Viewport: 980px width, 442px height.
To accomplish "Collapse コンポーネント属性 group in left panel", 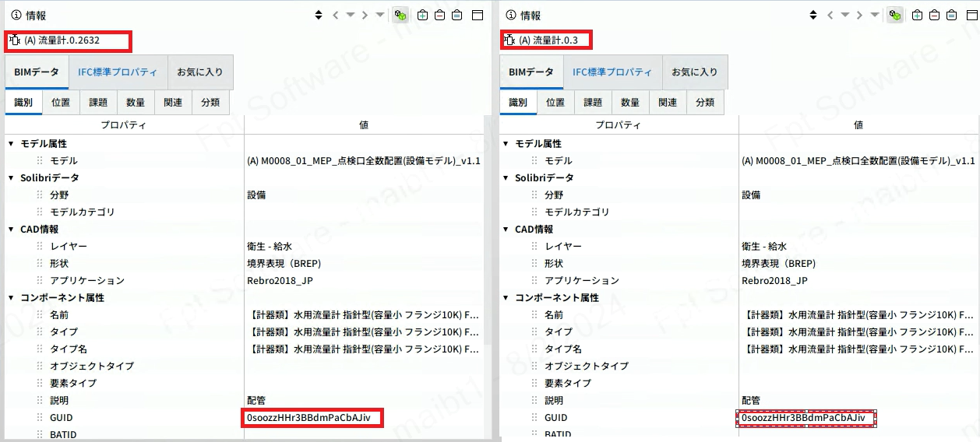I will click(11, 298).
